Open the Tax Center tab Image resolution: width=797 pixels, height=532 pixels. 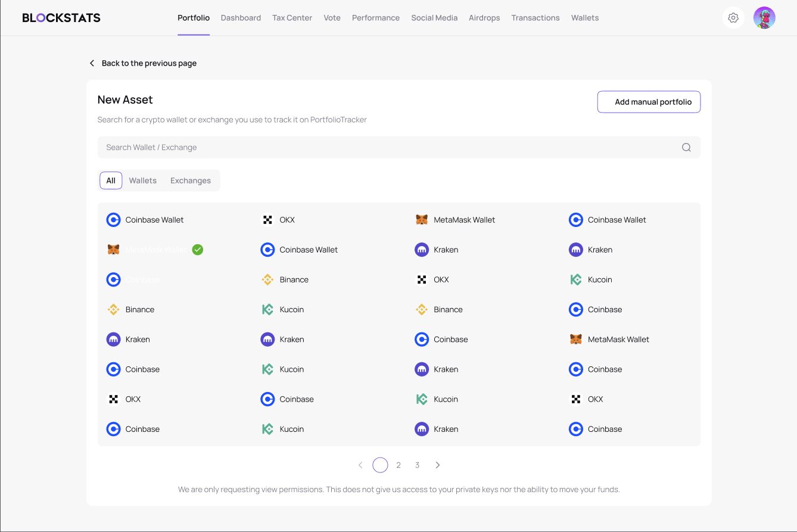click(x=292, y=18)
